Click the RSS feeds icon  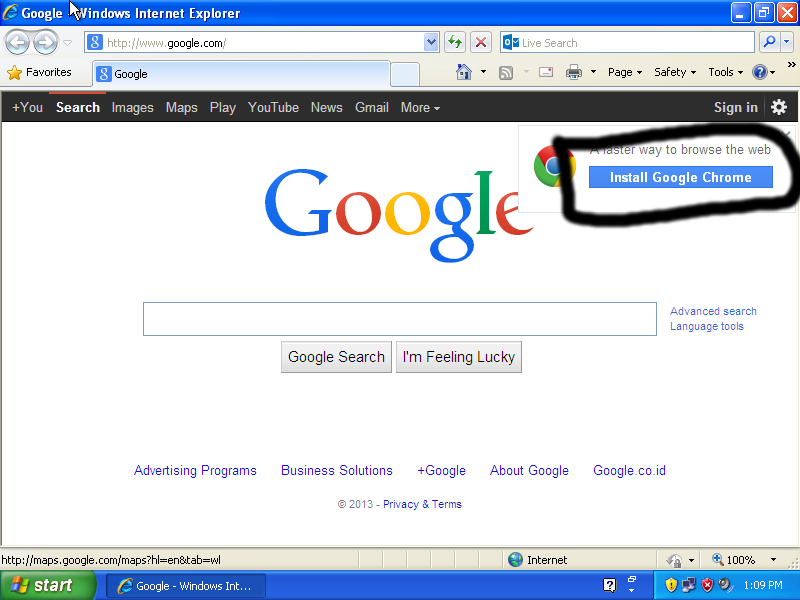tap(506, 72)
